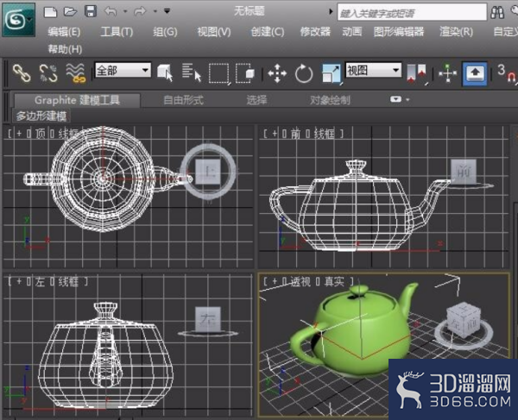Open the 多边形建模 panel
This screenshot has height=420, width=518.
41,116
